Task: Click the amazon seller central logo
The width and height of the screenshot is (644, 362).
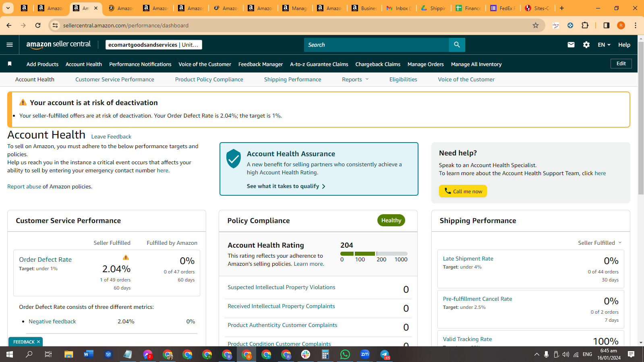Action: (58, 45)
